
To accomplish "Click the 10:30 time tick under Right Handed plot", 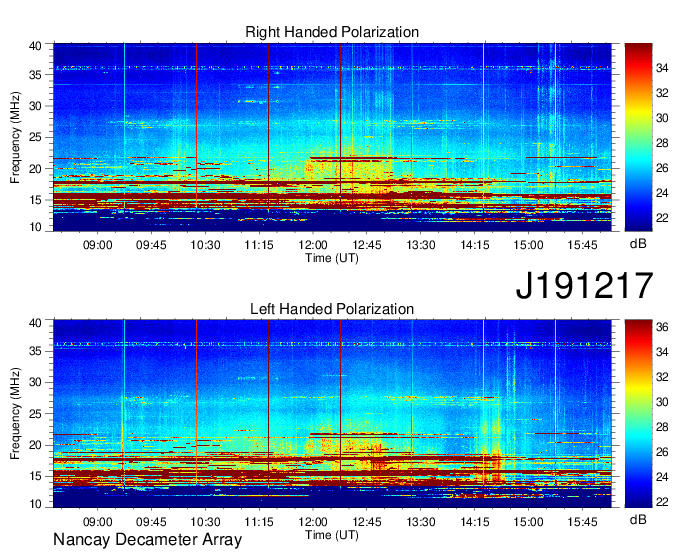I will click(x=205, y=245).
